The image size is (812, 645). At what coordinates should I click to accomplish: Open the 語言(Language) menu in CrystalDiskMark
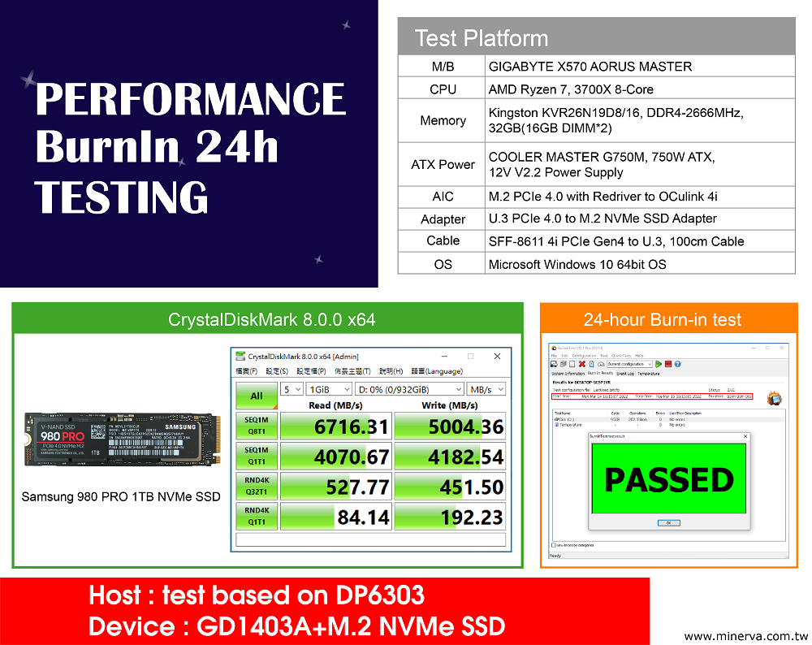click(437, 371)
